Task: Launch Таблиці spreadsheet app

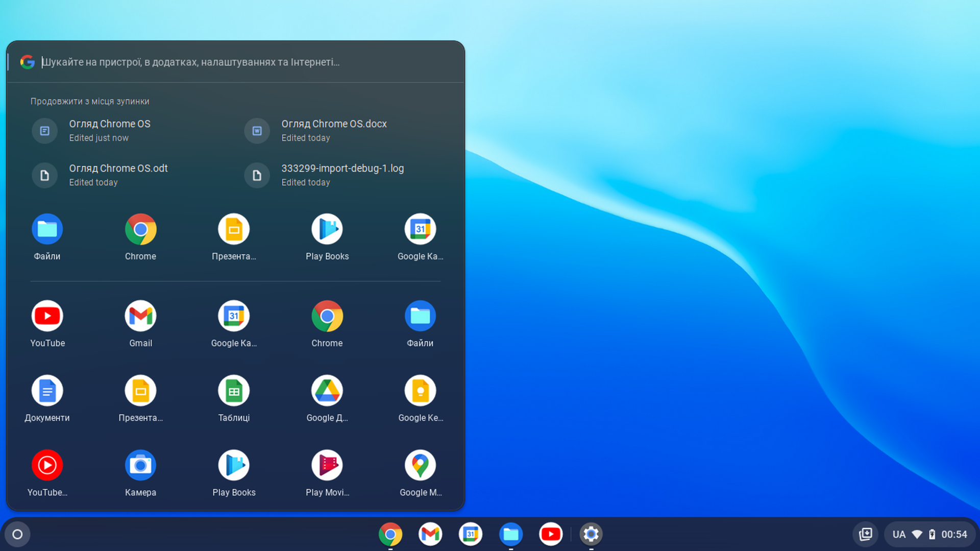Action: point(234,391)
